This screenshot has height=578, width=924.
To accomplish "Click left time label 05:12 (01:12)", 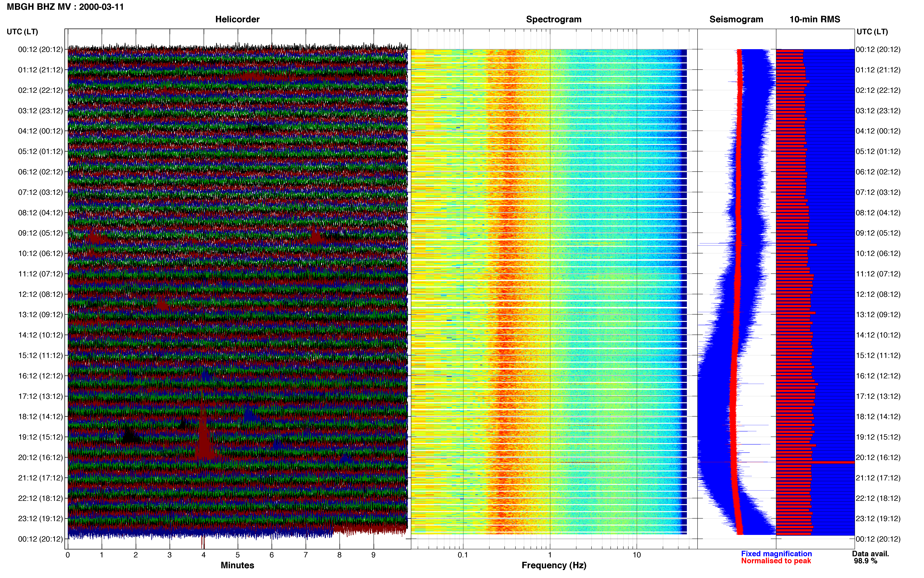I will [x=41, y=151].
